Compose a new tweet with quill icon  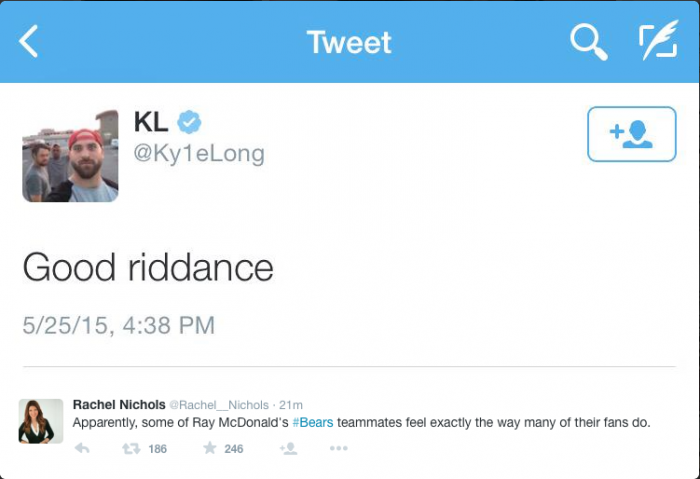pyautogui.click(x=657, y=42)
